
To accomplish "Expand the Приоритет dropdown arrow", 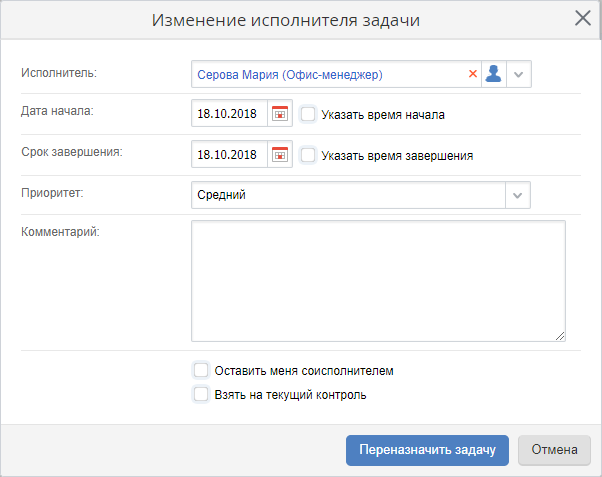I will pyautogui.click(x=518, y=195).
